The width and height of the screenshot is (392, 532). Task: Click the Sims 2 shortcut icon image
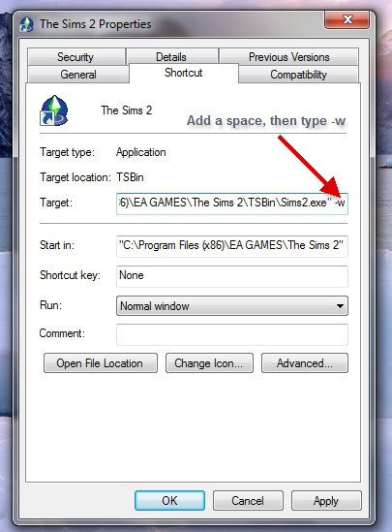pyautogui.click(x=54, y=110)
